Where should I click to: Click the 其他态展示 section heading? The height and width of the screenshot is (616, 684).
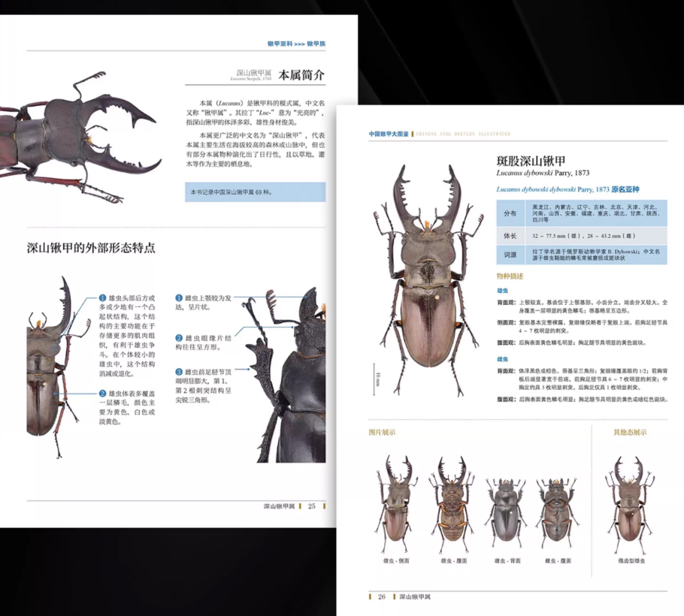(x=629, y=432)
